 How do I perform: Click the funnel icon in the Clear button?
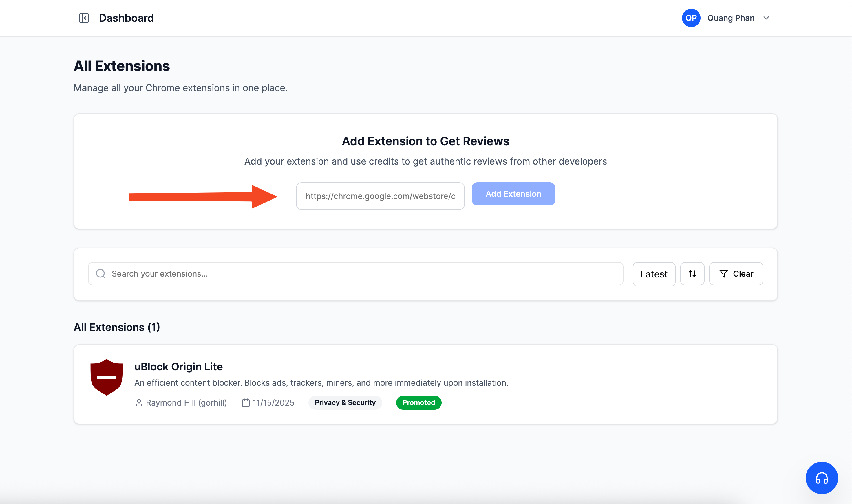(x=724, y=273)
